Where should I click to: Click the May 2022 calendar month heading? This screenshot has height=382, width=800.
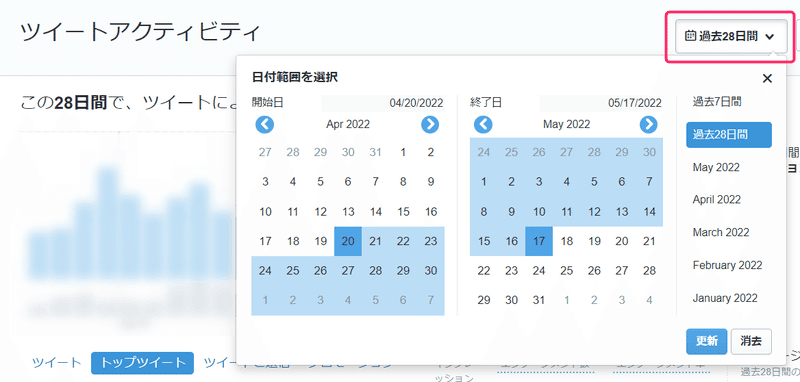click(x=566, y=124)
